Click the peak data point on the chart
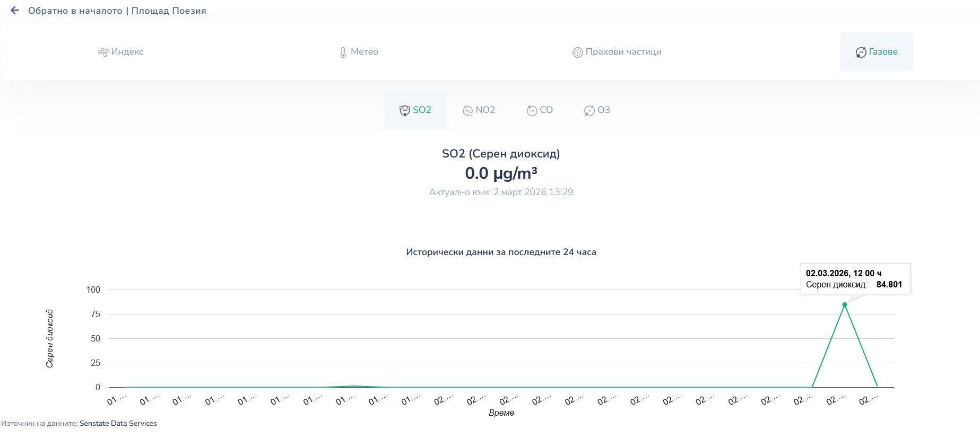The height and width of the screenshot is (438, 980). tap(845, 304)
